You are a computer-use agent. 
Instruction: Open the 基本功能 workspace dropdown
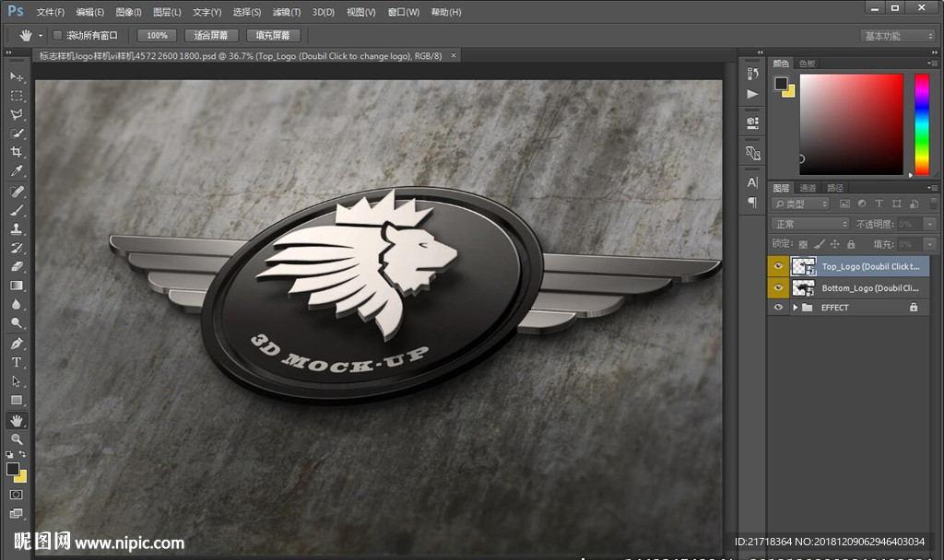pyautogui.click(x=898, y=36)
